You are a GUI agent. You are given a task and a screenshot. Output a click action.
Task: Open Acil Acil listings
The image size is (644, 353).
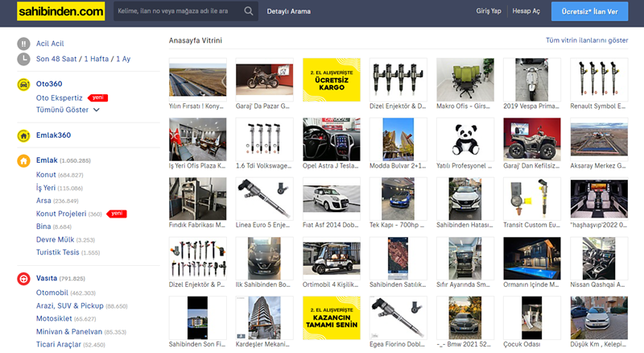coord(50,44)
